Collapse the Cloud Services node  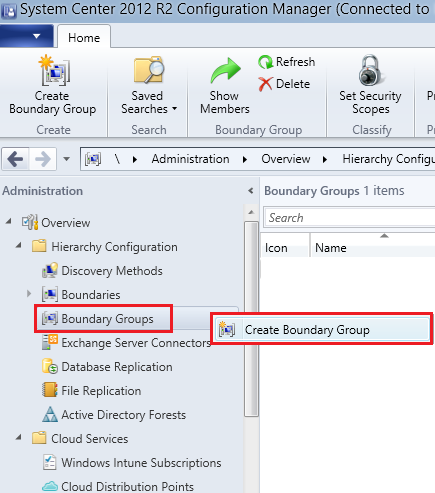coord(19,437)
